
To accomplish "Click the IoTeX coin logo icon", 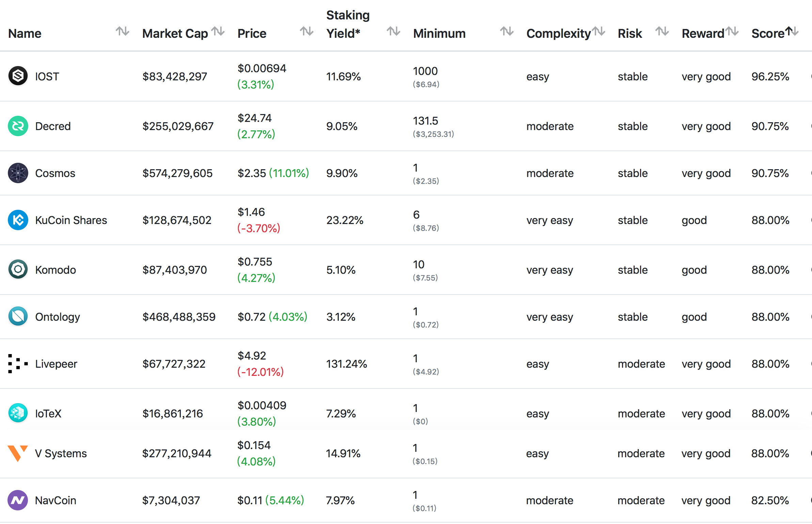I will pos(18,413).
